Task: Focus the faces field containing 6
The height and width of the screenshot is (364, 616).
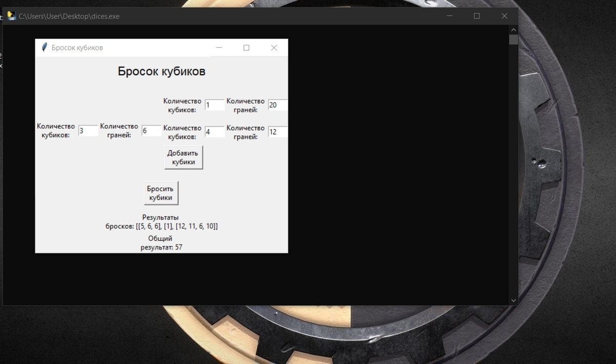Action: tap(151, 131)
